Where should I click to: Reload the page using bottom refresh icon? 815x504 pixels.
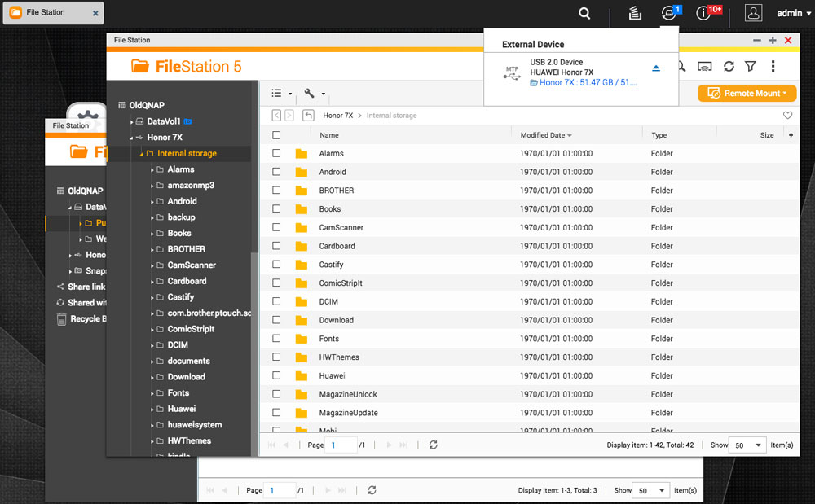tap(434, 445)
